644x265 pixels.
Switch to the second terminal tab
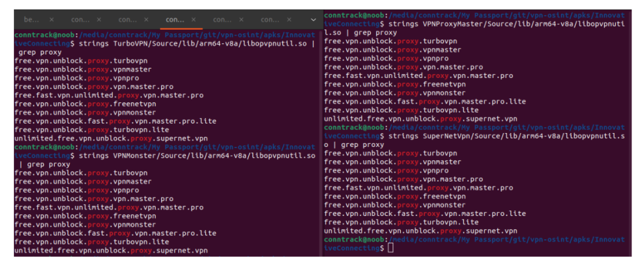79,19
